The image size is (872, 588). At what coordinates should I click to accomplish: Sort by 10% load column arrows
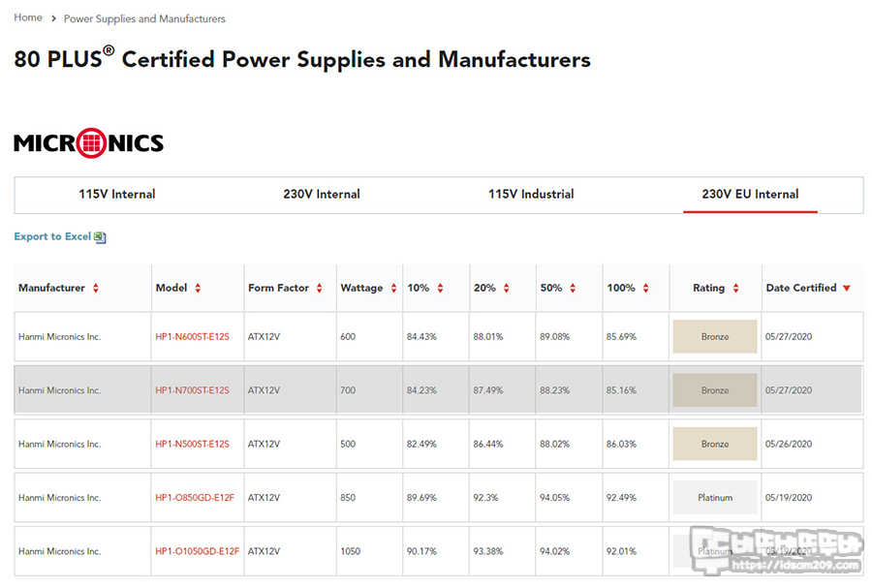coord(440,288)
